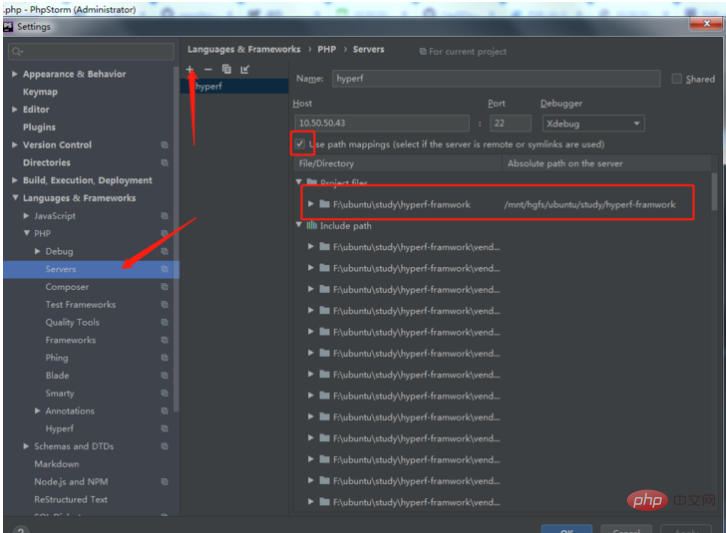Click the Port input field
The height and width of the screenshot is (533, 726).
pos(511,123)
